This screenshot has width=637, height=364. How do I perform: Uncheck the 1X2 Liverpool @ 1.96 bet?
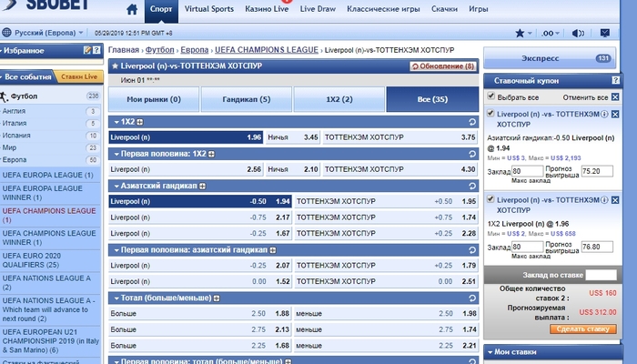coord(490,199)
